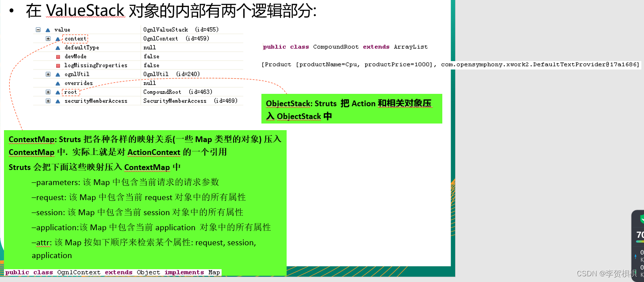Click the false value of logMissingProperties
Screen dimensions: 644x282
pos(151,65)
